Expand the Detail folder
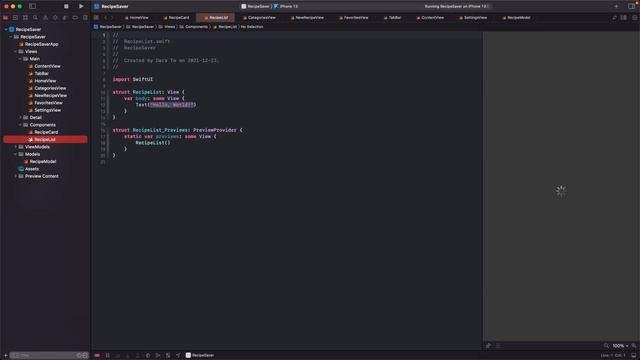640x360 pixels. 20,118
